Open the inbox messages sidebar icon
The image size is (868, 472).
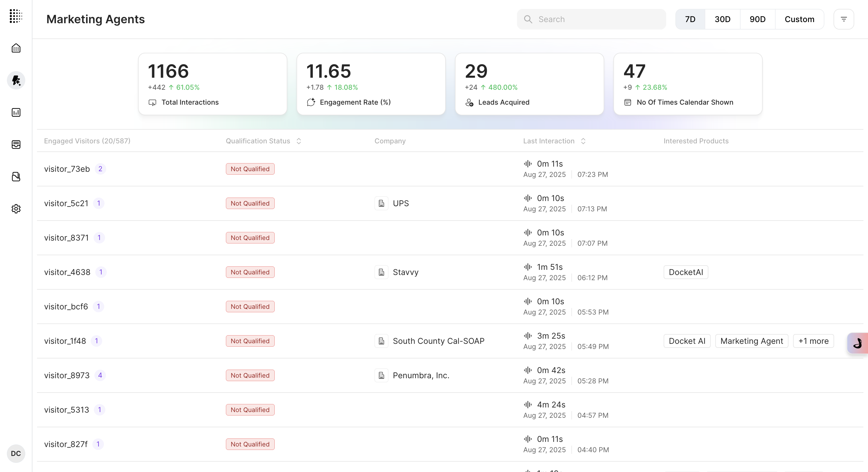16,145
